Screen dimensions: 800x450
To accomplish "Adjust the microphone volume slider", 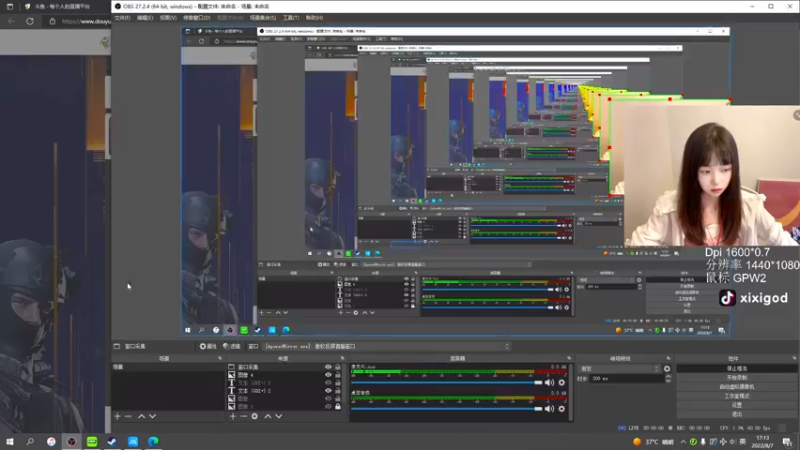I will 446,383.
